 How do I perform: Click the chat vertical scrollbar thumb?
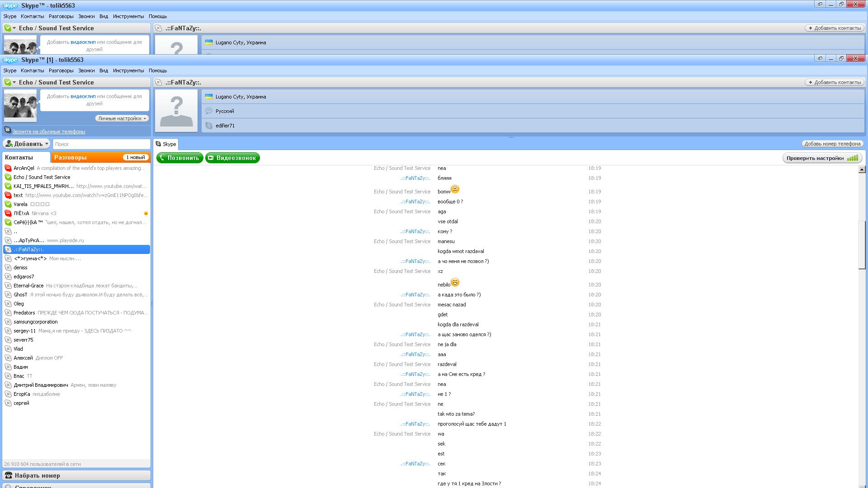tap(862, 244)
